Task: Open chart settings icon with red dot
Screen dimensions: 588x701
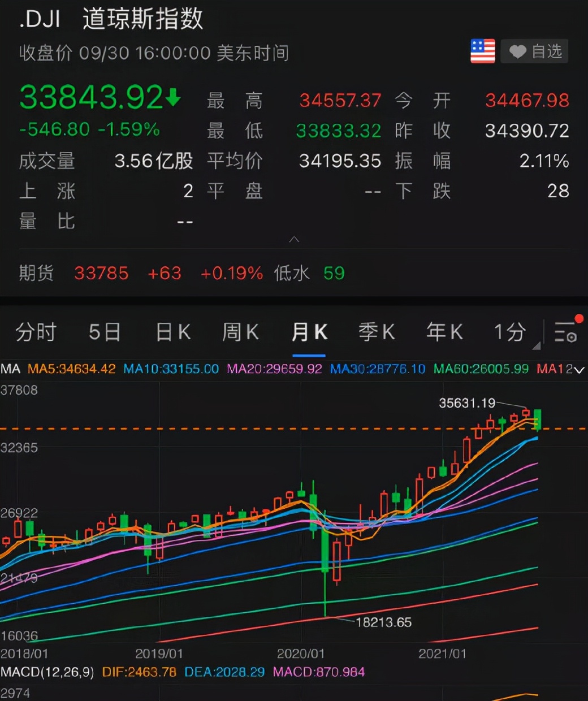Action: (566, 331)
